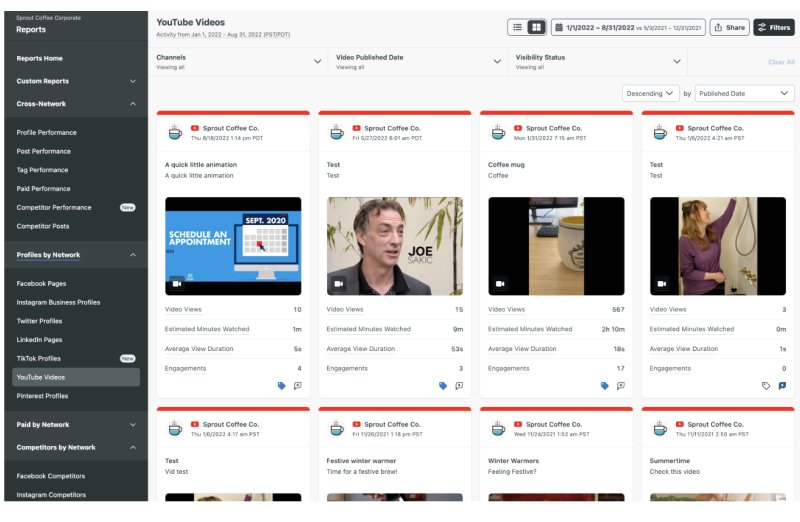Click Sprout Coffee cup avatar on 11/26/2021 card
The width and height of the screenshot is (800, 522).
[x=337, y=429]
